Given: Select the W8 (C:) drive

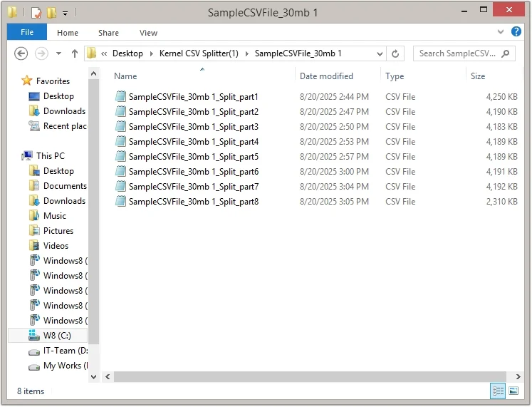Looking at the screenshot, I should (56, 335).
